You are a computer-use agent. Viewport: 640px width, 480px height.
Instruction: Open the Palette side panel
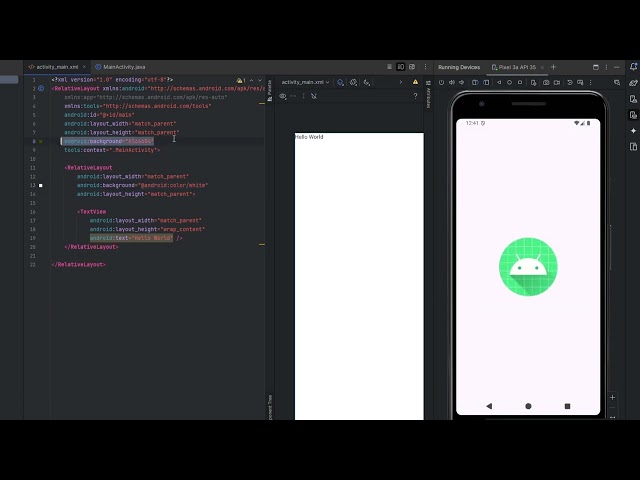[269, 91]
